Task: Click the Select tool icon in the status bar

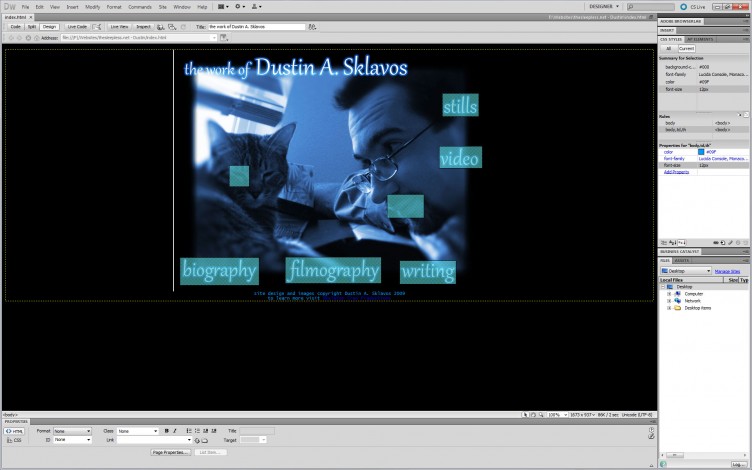Action: (525, 415)
